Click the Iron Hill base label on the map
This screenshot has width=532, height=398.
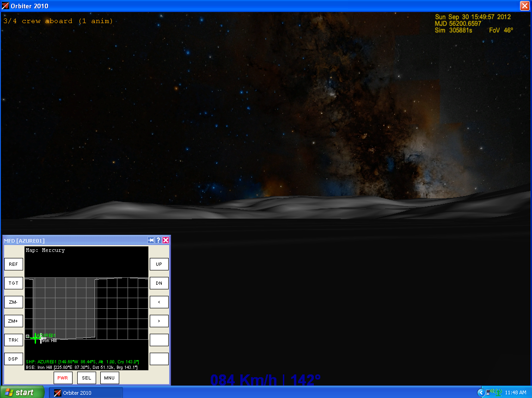49,341
